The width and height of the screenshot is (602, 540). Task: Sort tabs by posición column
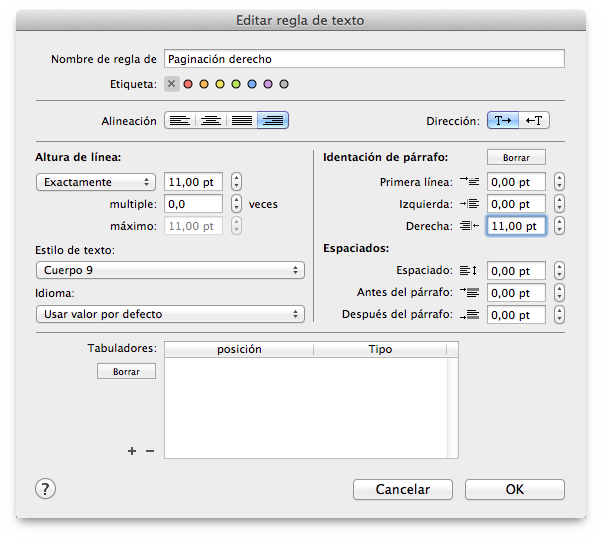pos(239,349)
